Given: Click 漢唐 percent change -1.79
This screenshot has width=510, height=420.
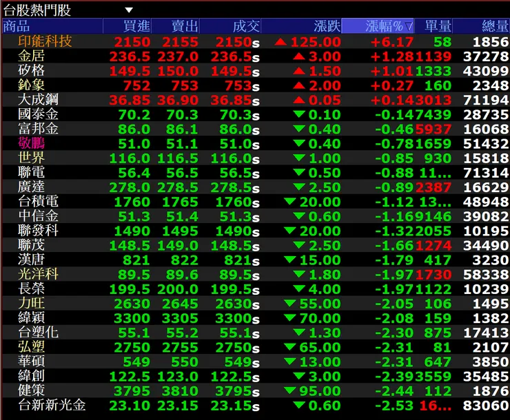Looking at the screenshot, I should click(x=394, y=260).
